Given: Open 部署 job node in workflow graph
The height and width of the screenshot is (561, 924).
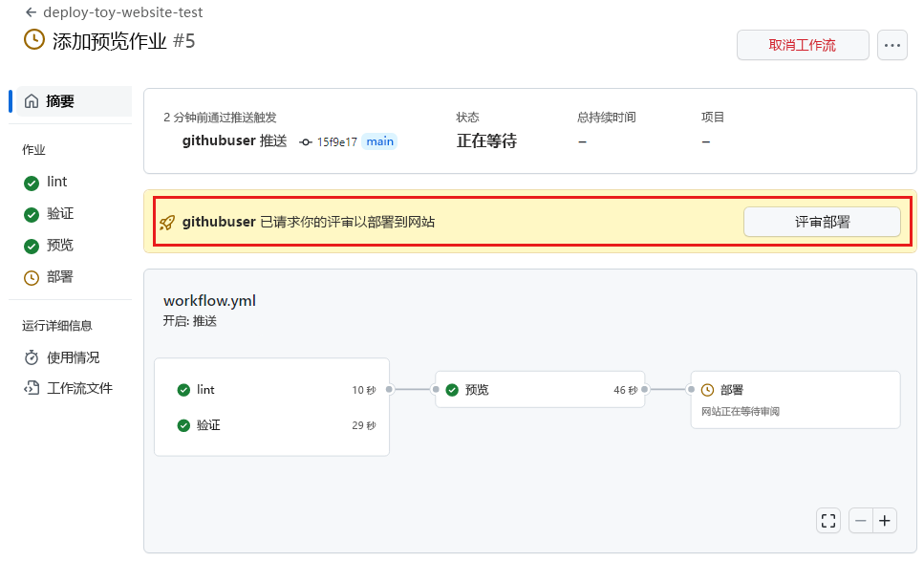Looking at the screenshot, I should [x=796, y=399].
